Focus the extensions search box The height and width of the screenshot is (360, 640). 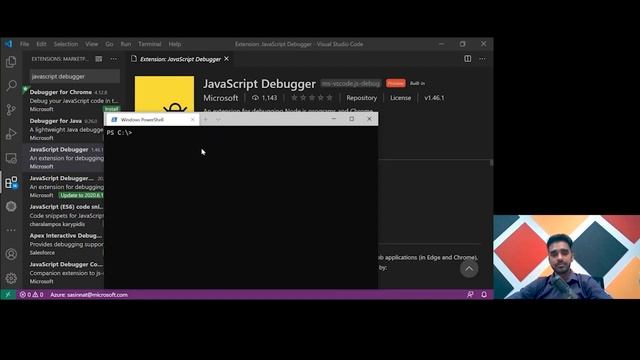[75, 76]
